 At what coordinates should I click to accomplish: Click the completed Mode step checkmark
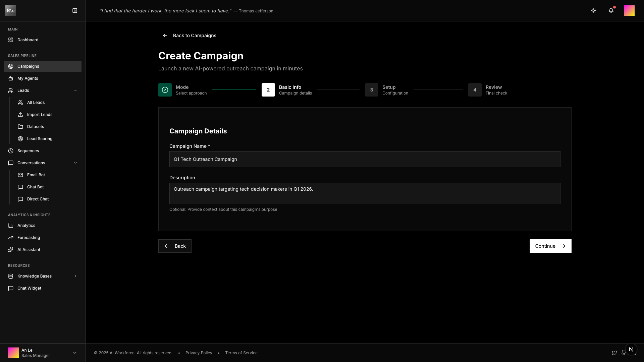tap(165, 90)
